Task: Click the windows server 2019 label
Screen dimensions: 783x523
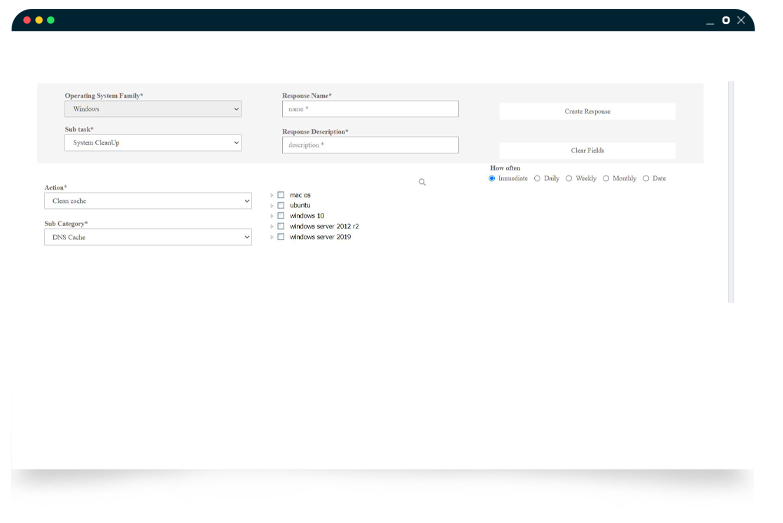Action: (x=320, y=237)
